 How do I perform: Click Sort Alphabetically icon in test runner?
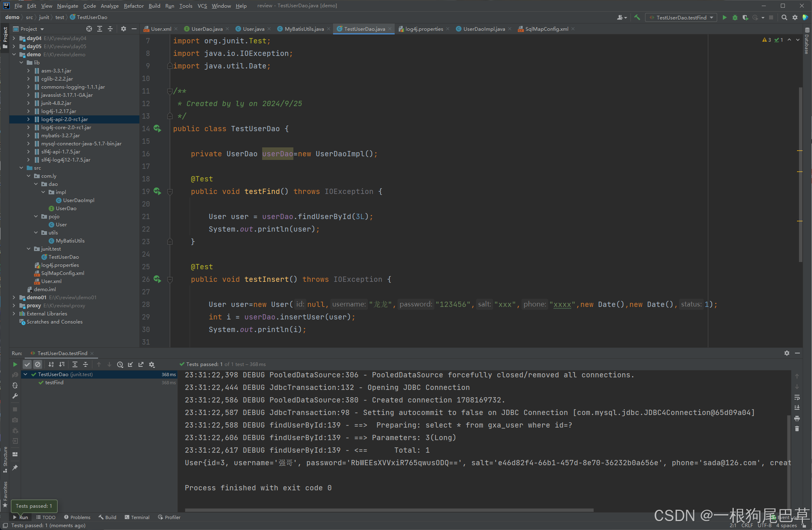click(51, 364)
